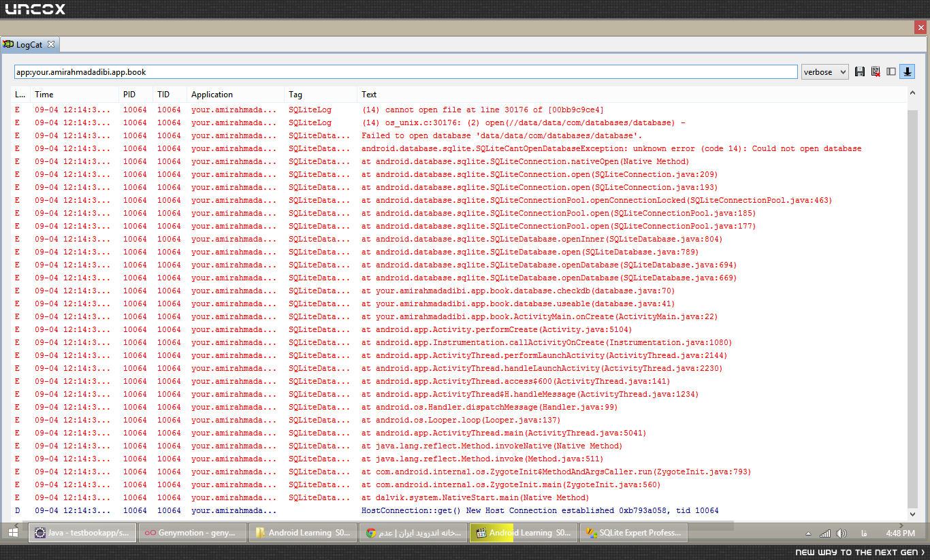This screenshot has width=930, height=560.
Task: Select ActivityMain.onCreate log row
Action: click(460, 316)
